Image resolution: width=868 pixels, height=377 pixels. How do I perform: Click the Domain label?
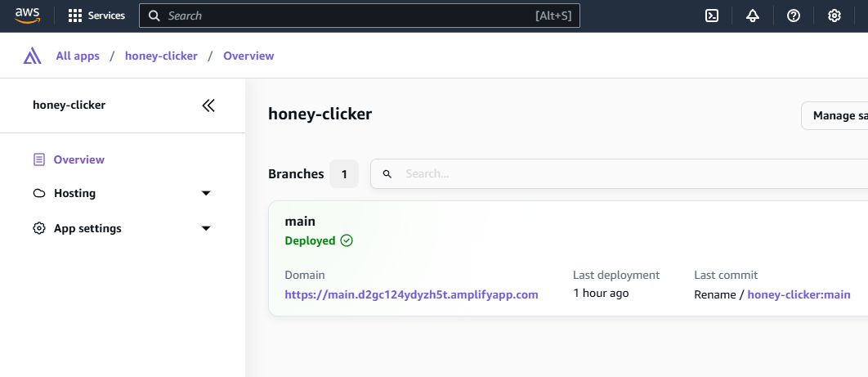click(305, 275)
